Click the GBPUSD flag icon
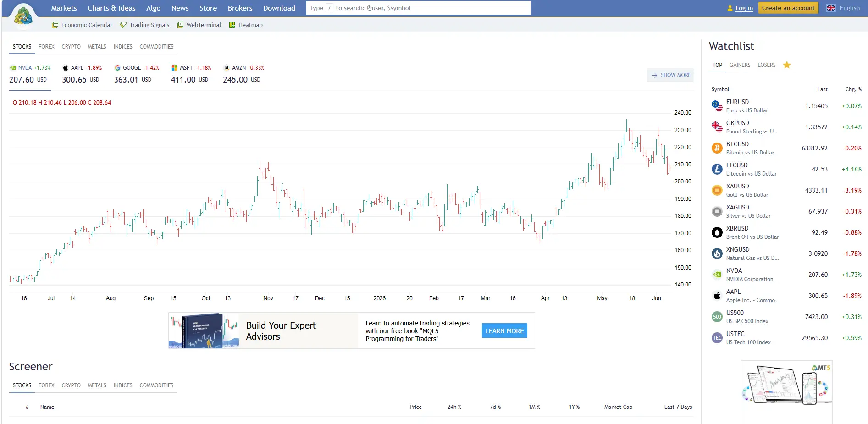This screenshot has width=868, height=424. point(717,127)
